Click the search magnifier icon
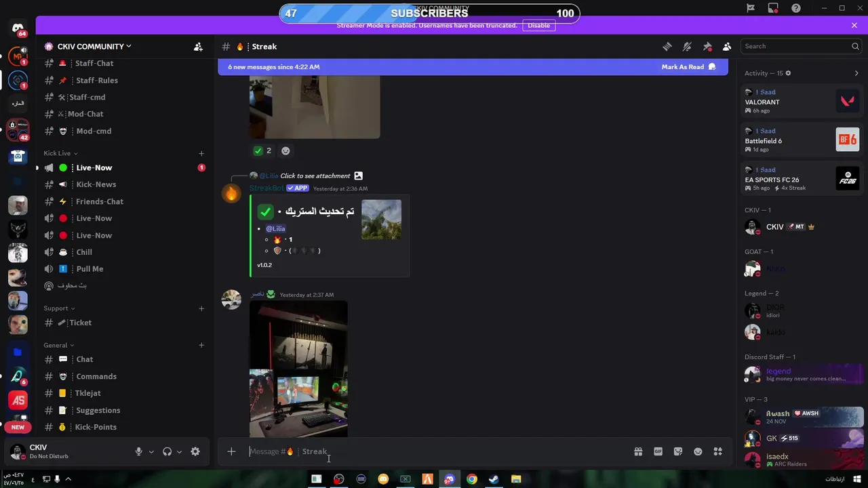The height and width of the screenshot is (488, 868). tap(855, 46)
